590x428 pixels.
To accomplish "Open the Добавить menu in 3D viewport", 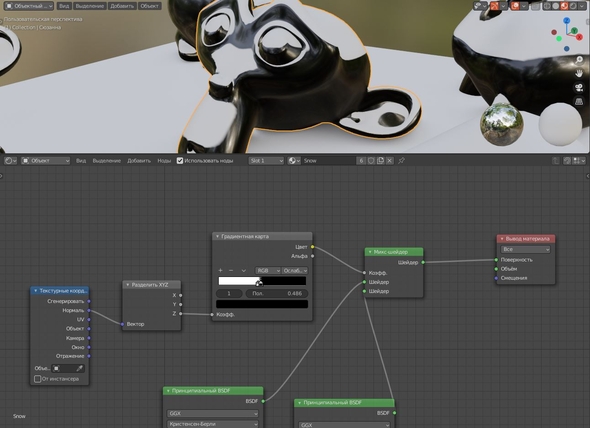I will tap(122, 6).
